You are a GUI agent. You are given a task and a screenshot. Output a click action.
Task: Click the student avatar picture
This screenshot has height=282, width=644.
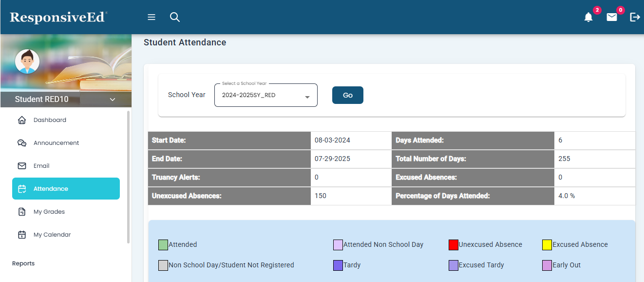point(27,61)
